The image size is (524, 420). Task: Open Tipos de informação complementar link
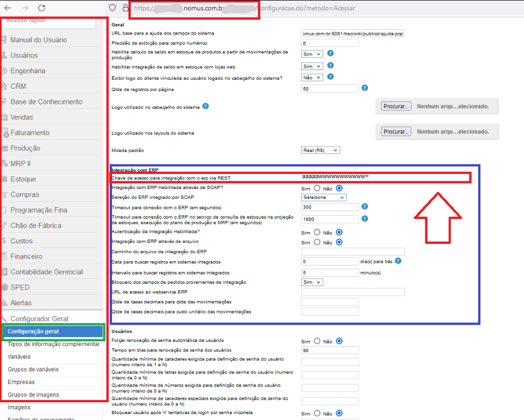coord(53,344)
